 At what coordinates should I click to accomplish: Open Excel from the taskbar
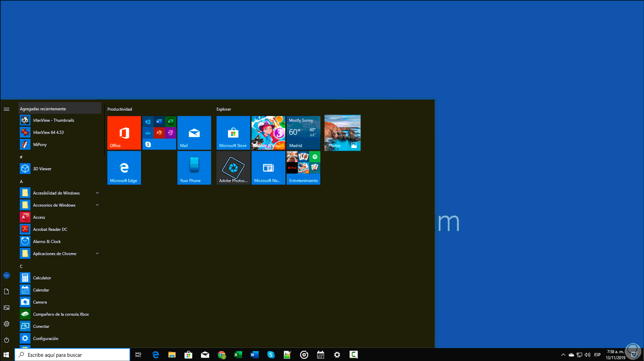tap(238, 355)
